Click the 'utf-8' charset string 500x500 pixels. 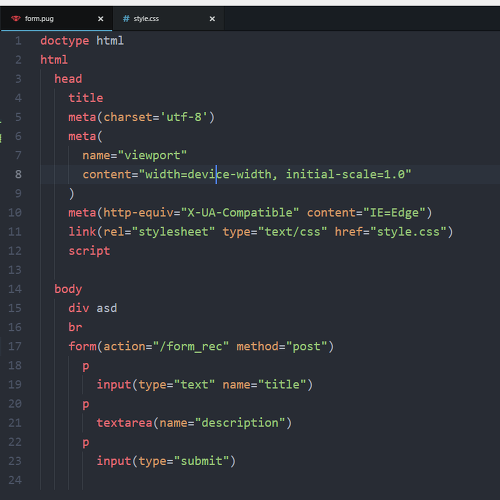tap(184, 117)
